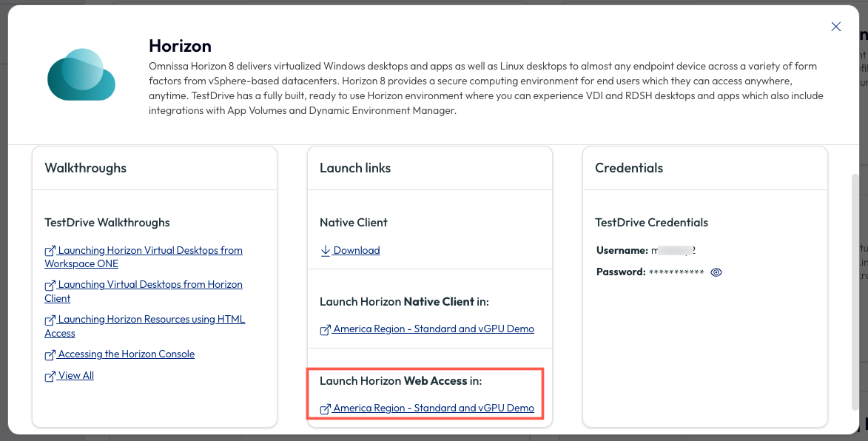Click the dialog's vertical scrollbar
The image size is (868, 441).
click(856, 289)
